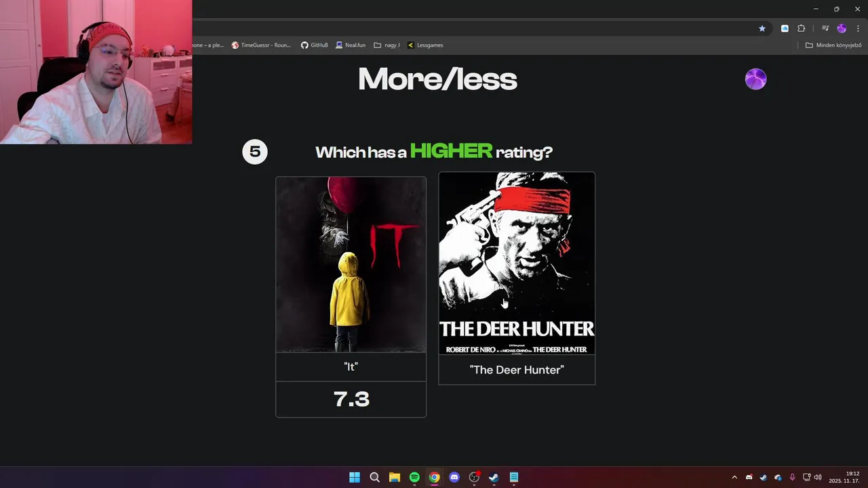Click the More/less page title
The width and height of the screenshot is (868, 488).
(x=437, y=79)
